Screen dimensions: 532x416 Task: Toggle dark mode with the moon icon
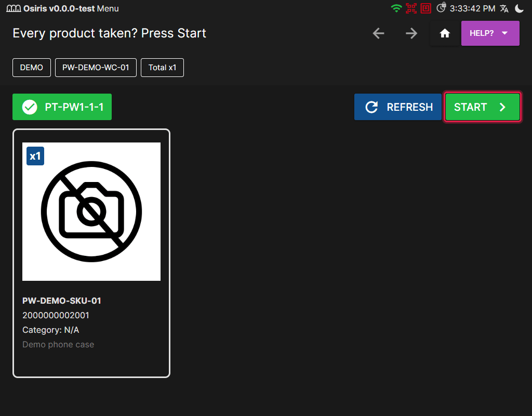click(x=519, y=8)
